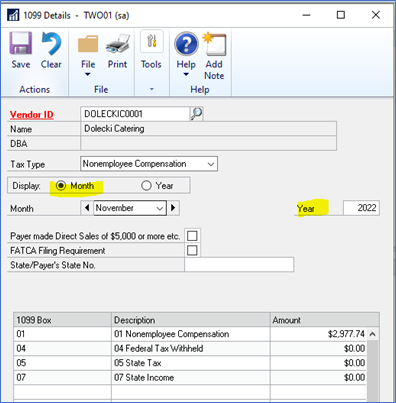Select the Month display radio button
396x403 pixels.
click(61, 185)
